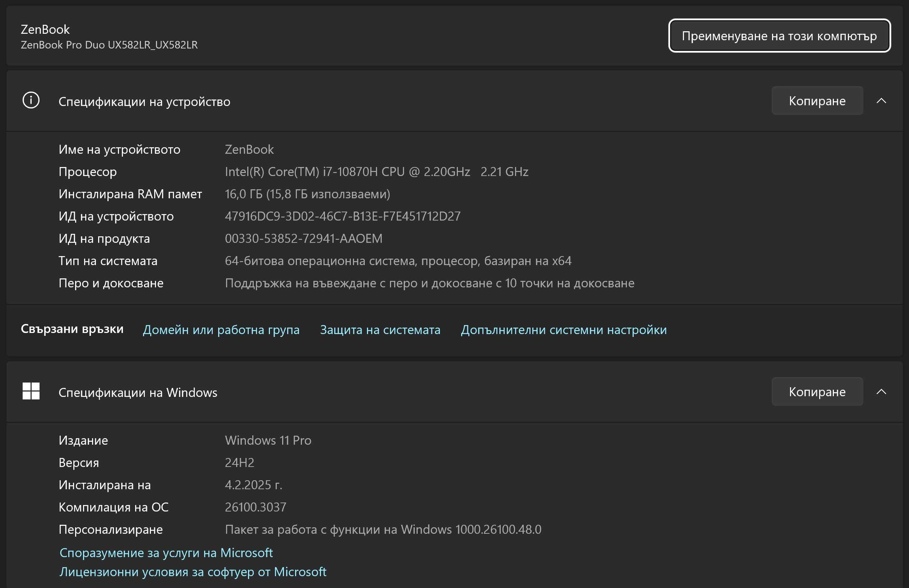Viewport: 909px width, 588px height.
Task: Copy Windows specifications with Копиране button
Action: coord(817,392)
